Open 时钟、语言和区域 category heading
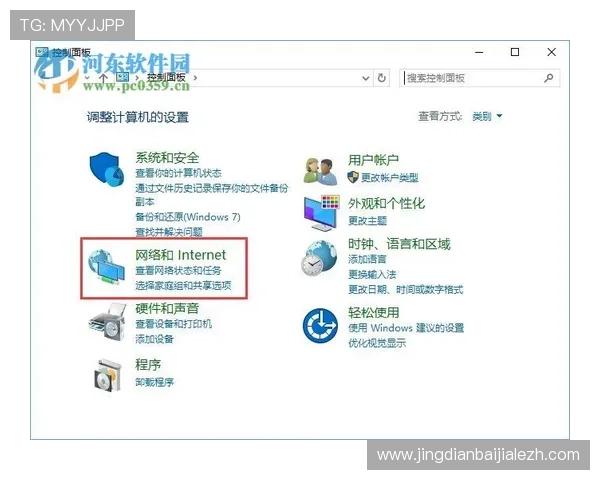 click(x=399, y=244)
